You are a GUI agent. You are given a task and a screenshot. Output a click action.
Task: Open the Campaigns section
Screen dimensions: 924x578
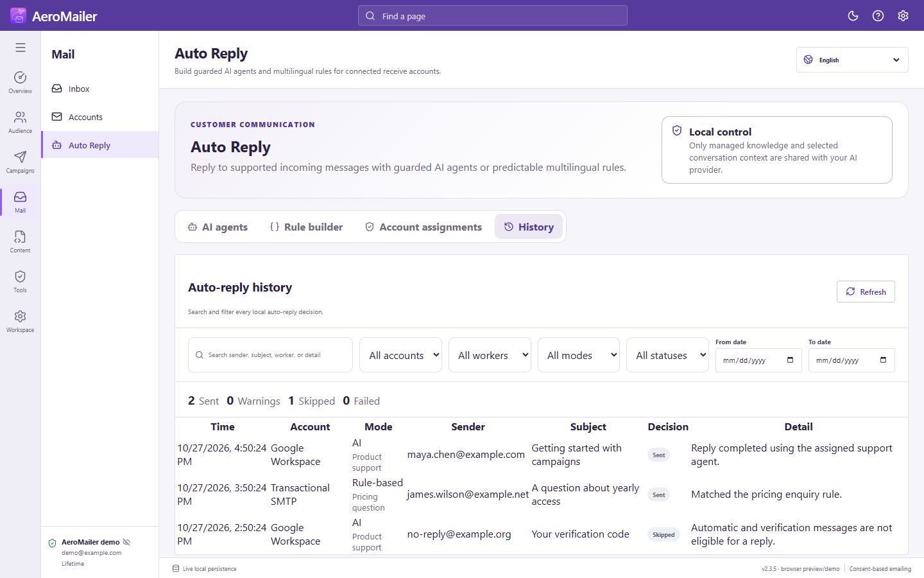pos(21,162)
